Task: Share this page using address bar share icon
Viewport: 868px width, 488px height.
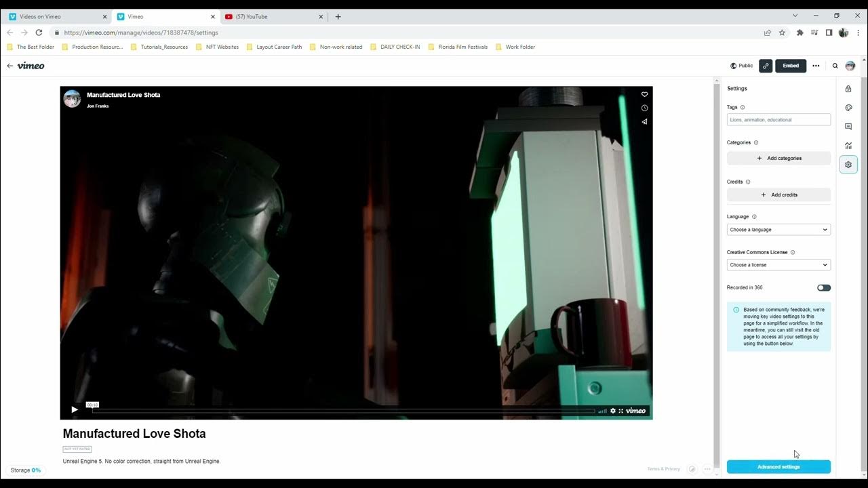Action: pos(768,33)
